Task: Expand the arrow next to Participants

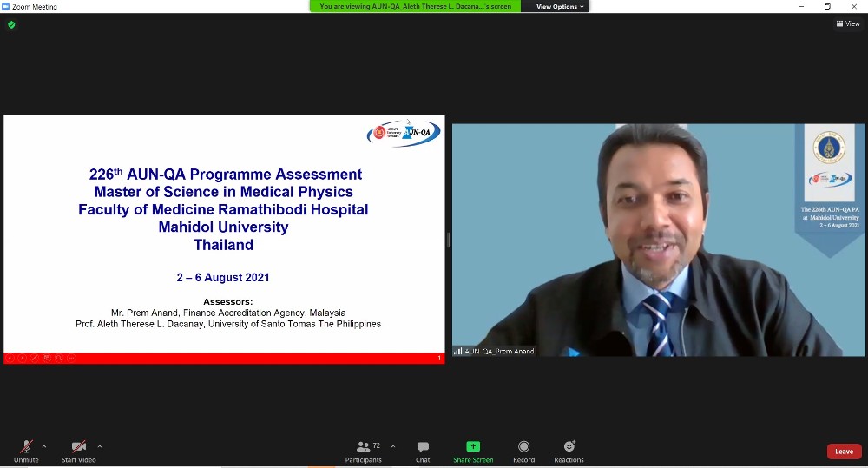Action: [x=393, y=446]
